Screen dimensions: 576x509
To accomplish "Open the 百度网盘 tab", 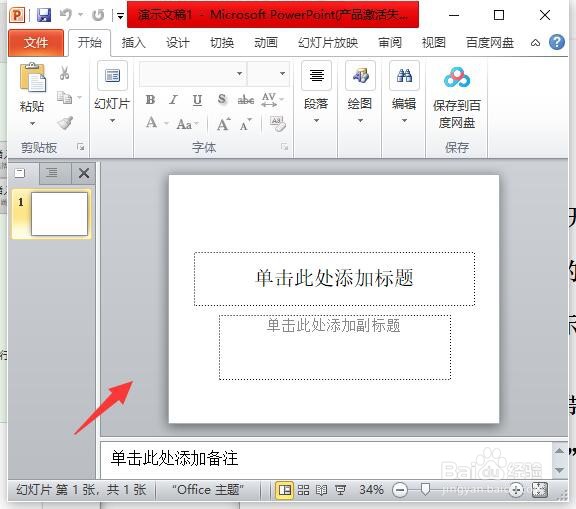I will 489,43.
